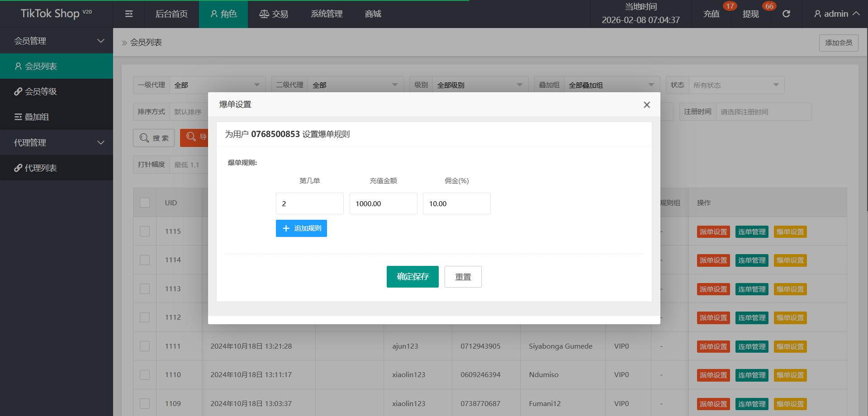The width and height of the screenshot is (868, 416).
Task: Tick the checkbox for UID 1115
Action: point(145,232)
